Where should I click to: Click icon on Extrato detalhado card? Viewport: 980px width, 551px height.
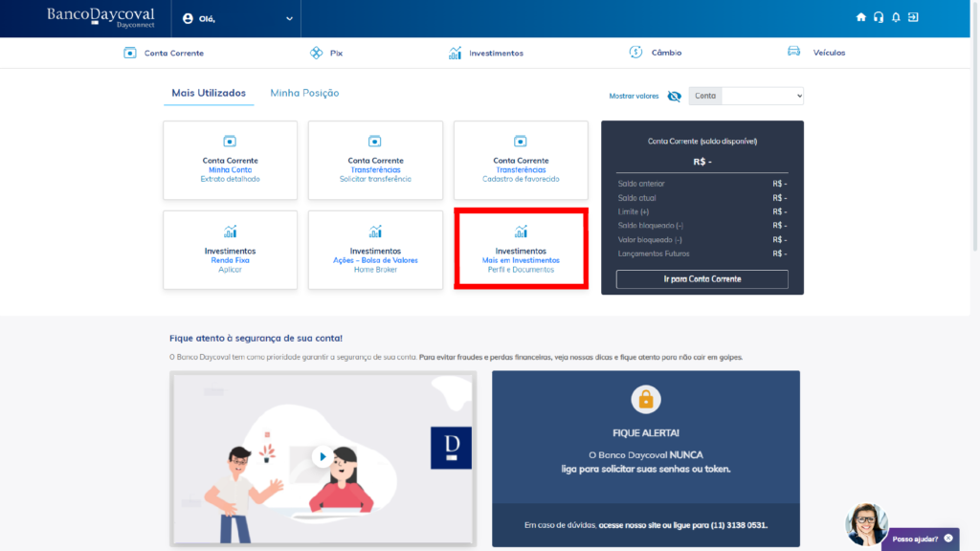tap(230, 142)
